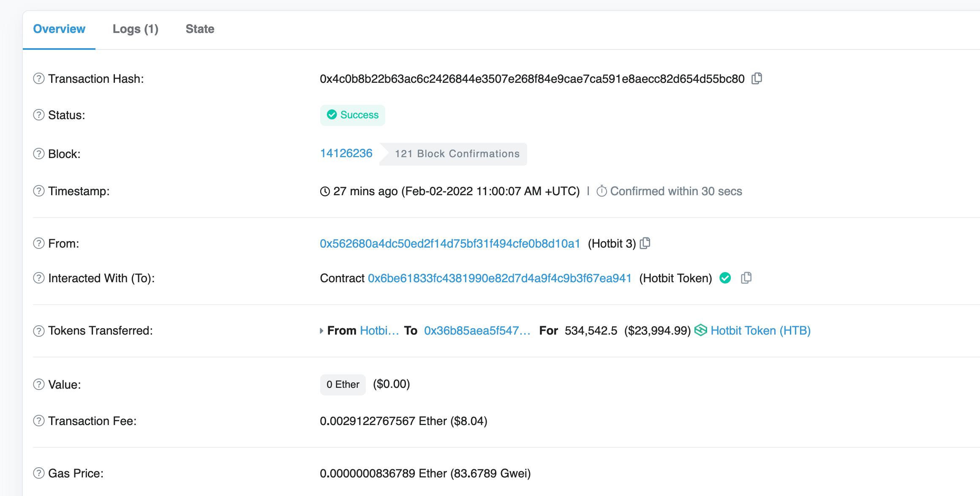
Task: Copy the transaction hash to clipboard
Action: pos(757,79)
